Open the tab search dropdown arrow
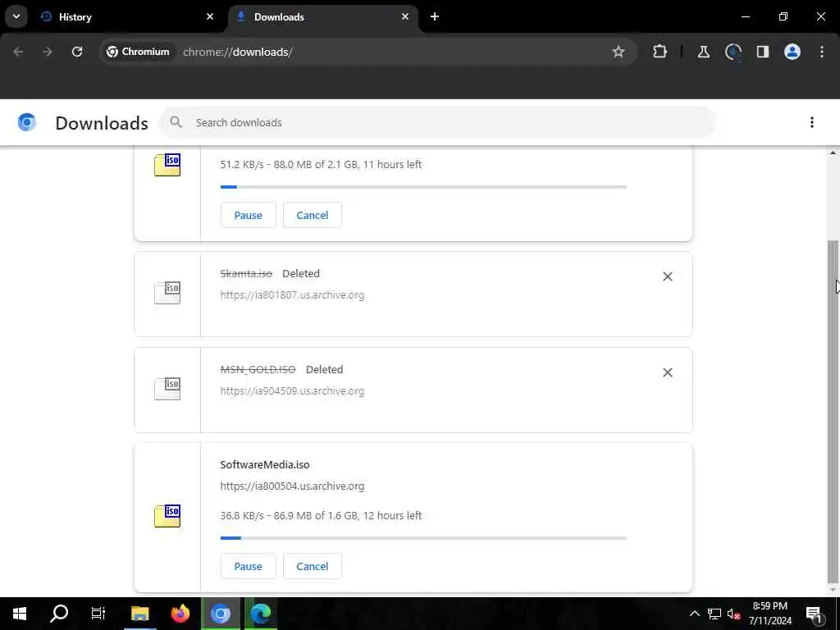Image resolution: width=840 pixels, height=630 pixels. coord(16,16)
